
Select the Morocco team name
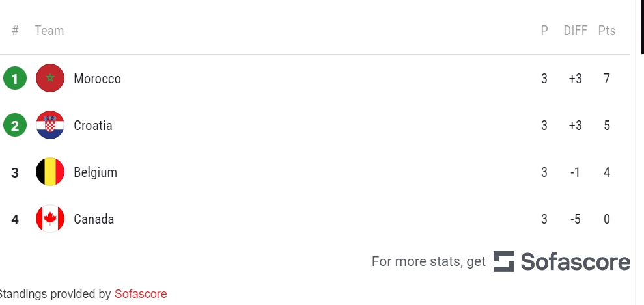[x=97, y=79]
